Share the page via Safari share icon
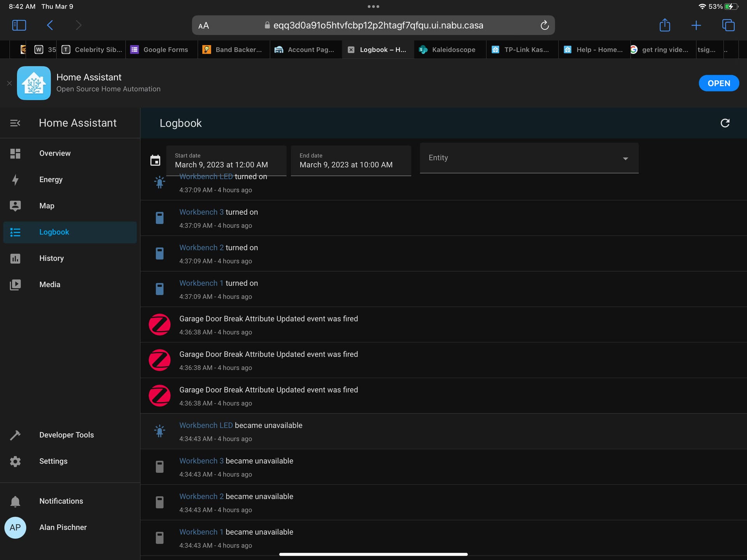The image size is (747, 560). (x=665, y=25)
